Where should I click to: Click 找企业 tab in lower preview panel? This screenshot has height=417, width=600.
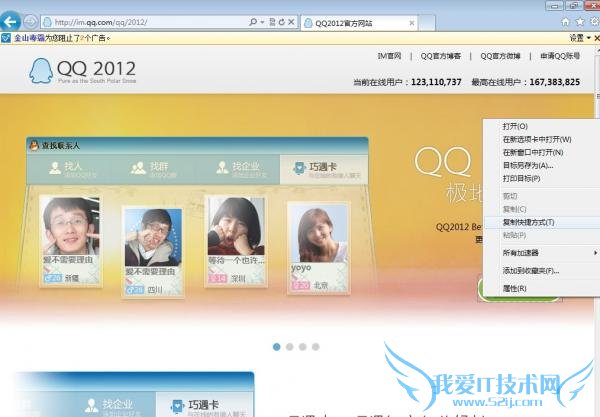pyautogui.click(x=113, y=405)
